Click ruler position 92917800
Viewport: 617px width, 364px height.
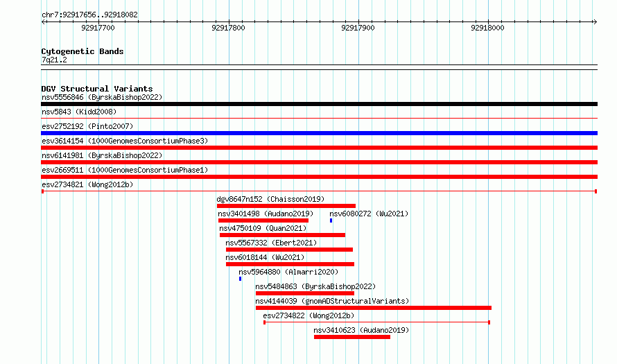(x=228, y=28)
